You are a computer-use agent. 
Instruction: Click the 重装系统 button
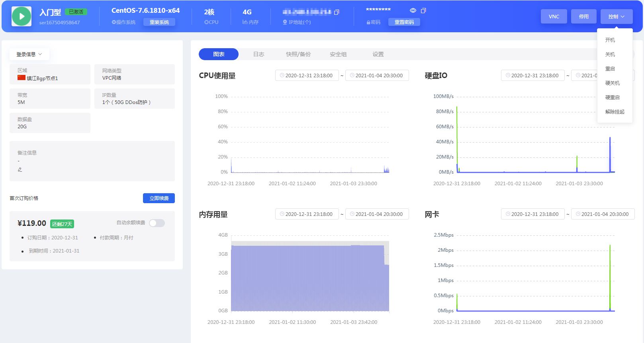[x=159, y=22]
